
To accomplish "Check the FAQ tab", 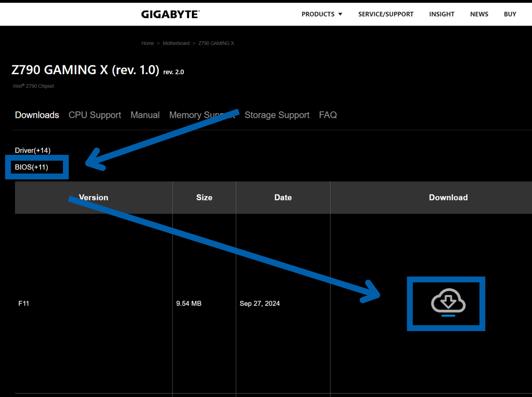I will click(328, 115).
